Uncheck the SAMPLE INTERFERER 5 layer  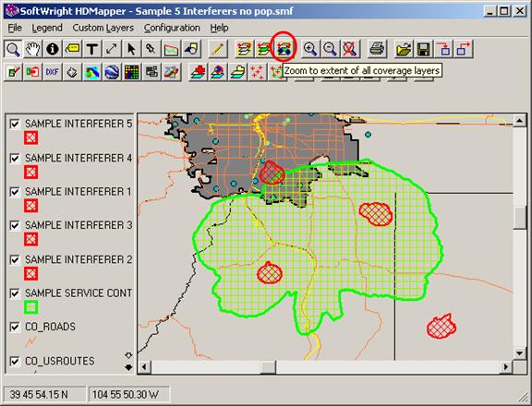15,124
